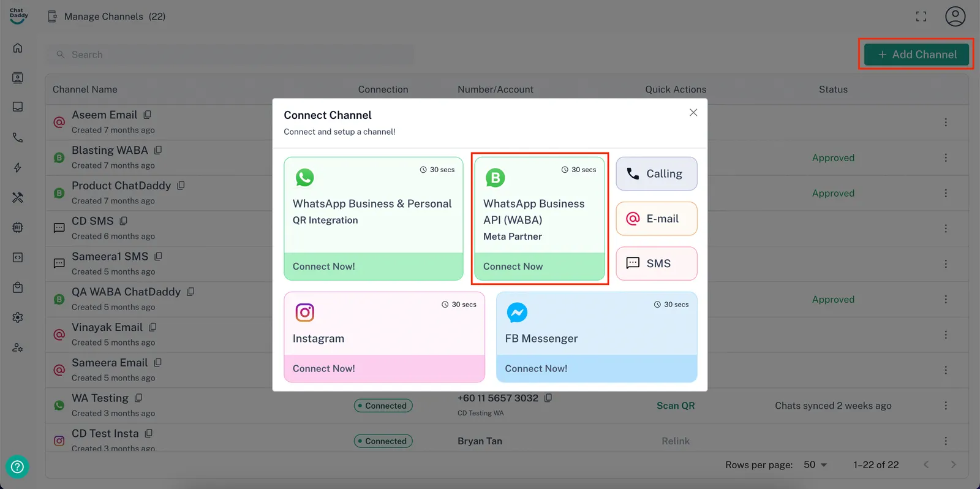Click Scan QR for WA Testing
Image resolution: width=980 pixels, height=489 pixels.
676,406
